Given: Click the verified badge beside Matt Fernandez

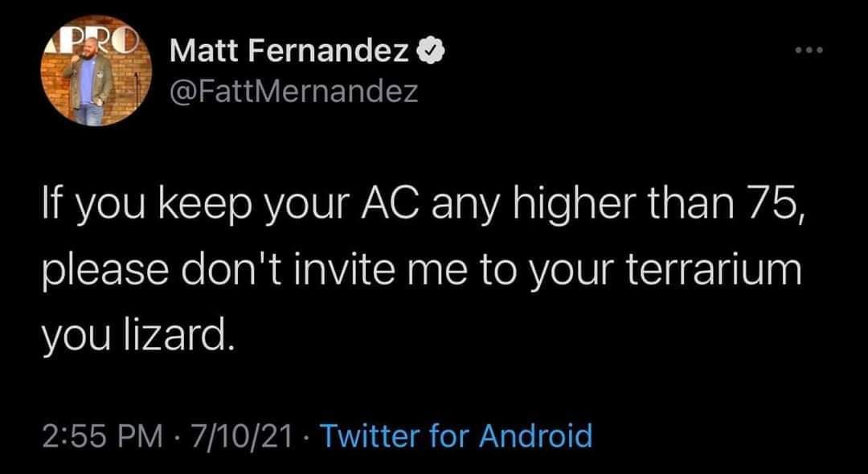Looking at the screenshot, I should point(432,52).
